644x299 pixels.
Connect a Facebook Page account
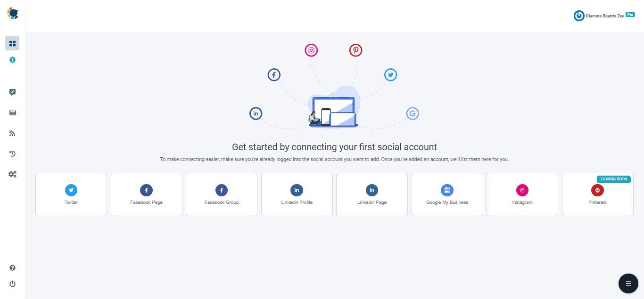pos(146,194)
